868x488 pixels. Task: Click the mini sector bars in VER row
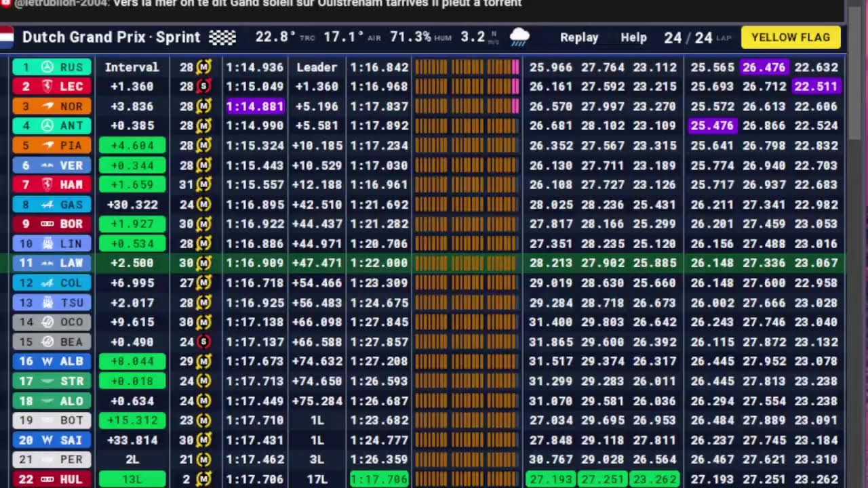(467, 165)
